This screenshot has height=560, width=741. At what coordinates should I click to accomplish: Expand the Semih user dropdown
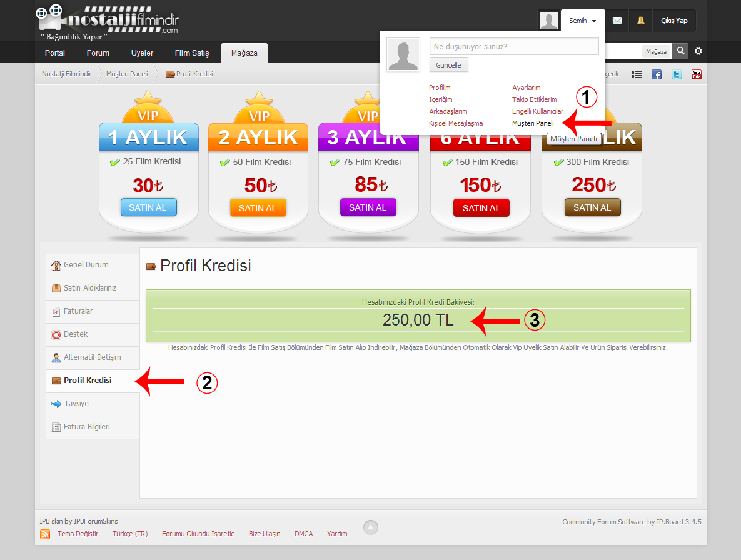pos(582,21)
